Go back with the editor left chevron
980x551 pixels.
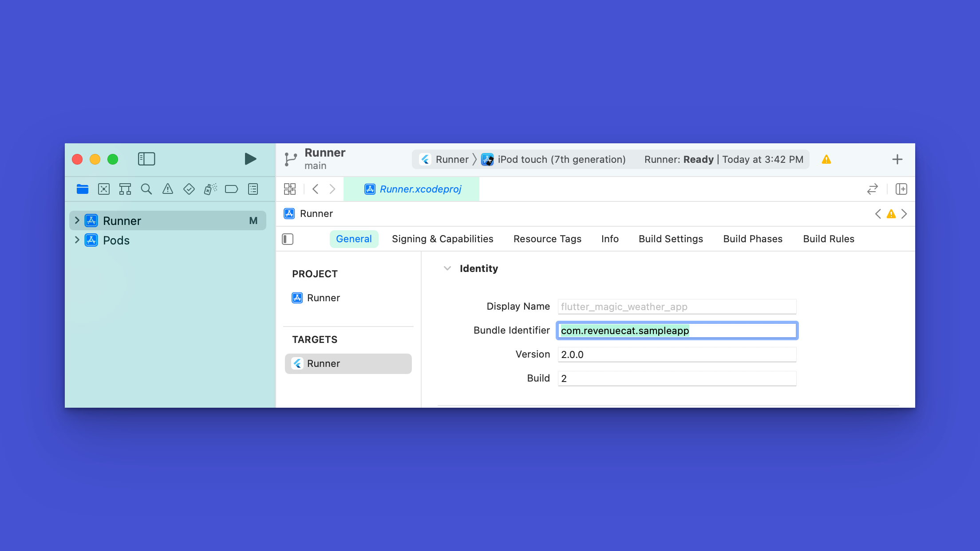coord(316,189)
